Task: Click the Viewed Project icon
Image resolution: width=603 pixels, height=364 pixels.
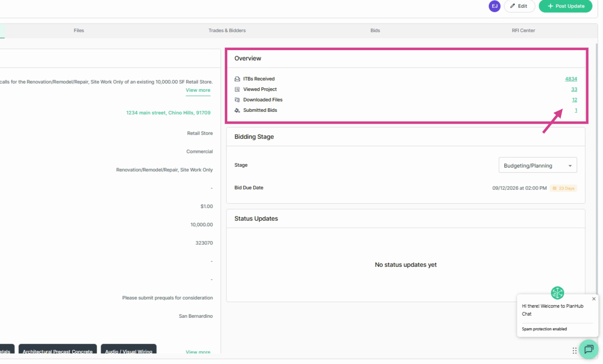Action: coord(237,89)
